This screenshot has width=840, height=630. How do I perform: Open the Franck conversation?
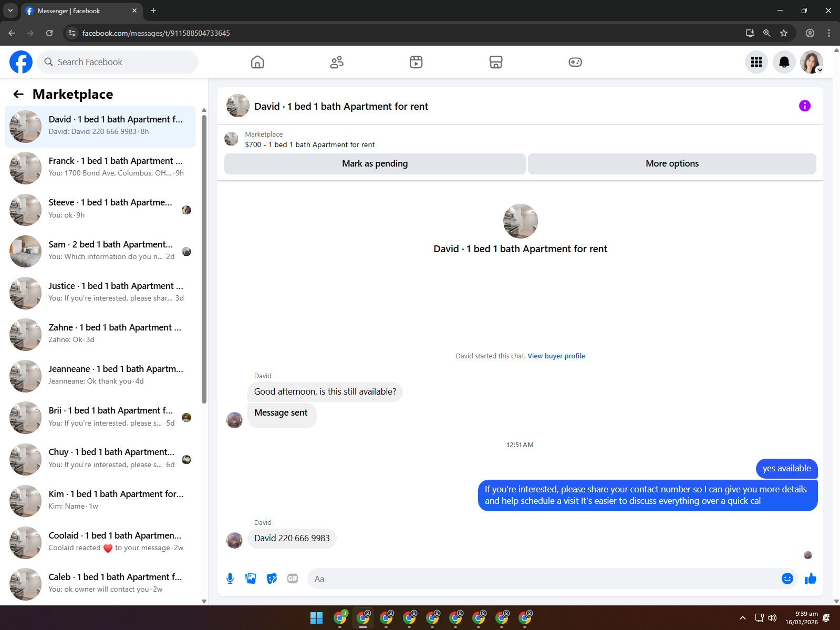[x=100, y=168]
